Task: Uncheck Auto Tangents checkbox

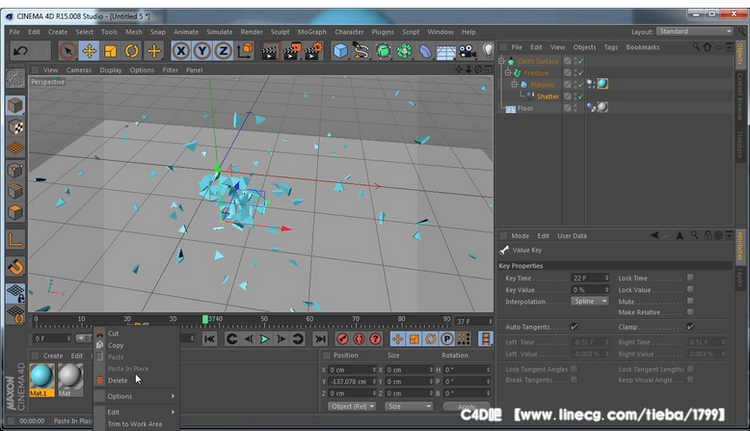Action: [574, 327]
